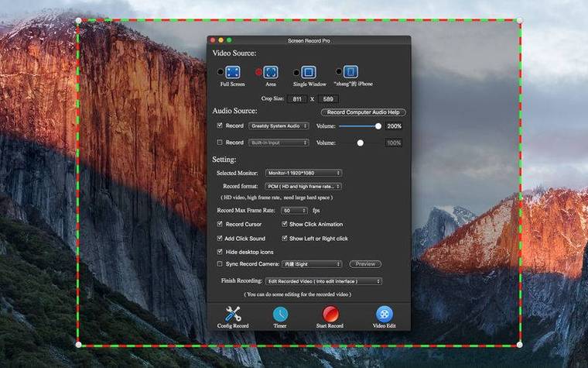The width and height of the screenshot is (588, 368).
Task: Enable the Sync Record Camera checkbox
Action: 220,264
